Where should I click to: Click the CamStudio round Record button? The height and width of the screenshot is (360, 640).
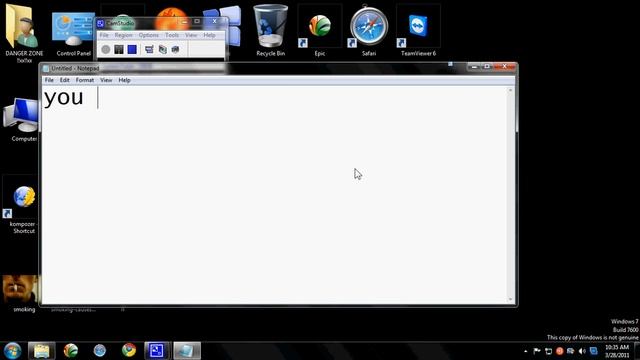pos(106,49)
